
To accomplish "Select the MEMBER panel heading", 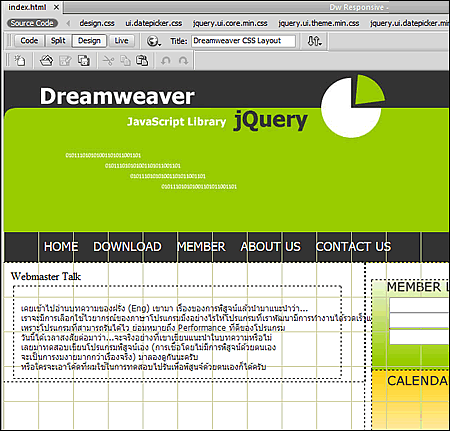I will [x=418, y=287].
